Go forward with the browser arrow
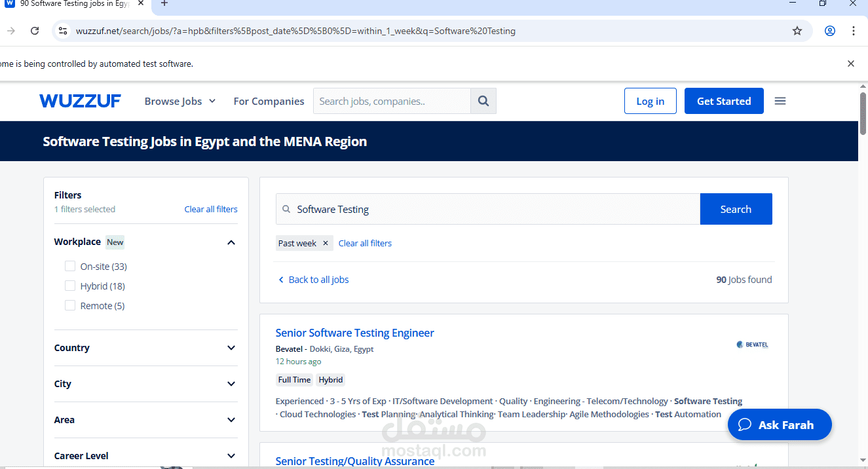 click(x=10, y=31)
